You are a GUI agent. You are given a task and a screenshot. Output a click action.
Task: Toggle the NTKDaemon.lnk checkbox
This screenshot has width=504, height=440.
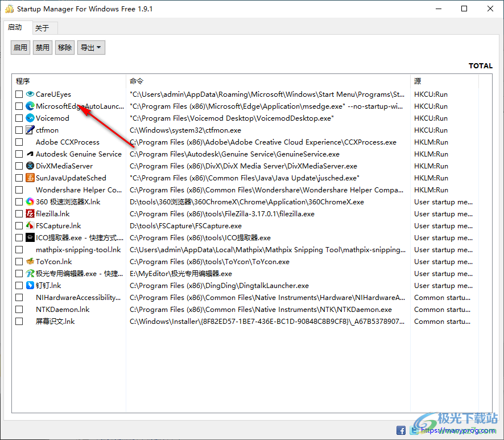point(19,309)
